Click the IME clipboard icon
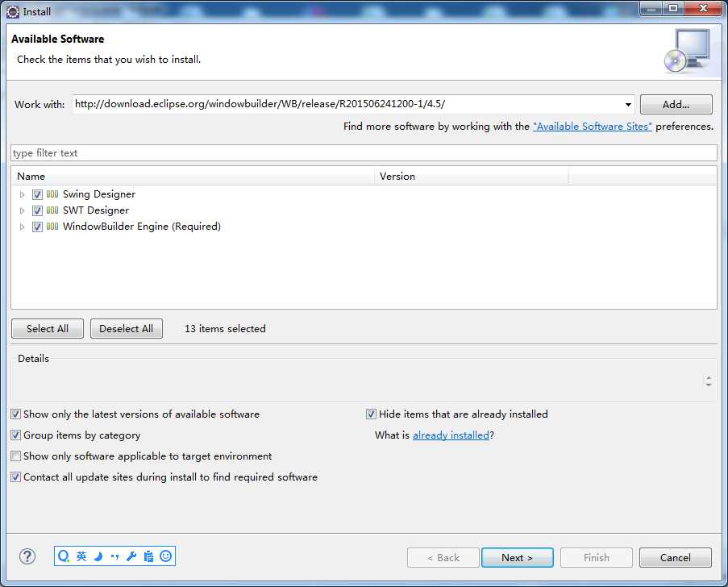The image size is (728, 587). click(148, 556)
